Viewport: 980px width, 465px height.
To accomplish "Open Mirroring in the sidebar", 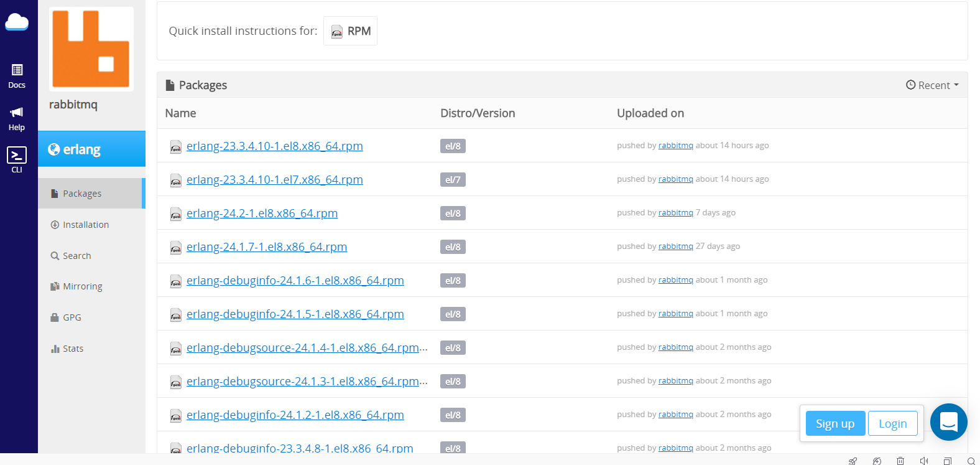I will [76, 286].
